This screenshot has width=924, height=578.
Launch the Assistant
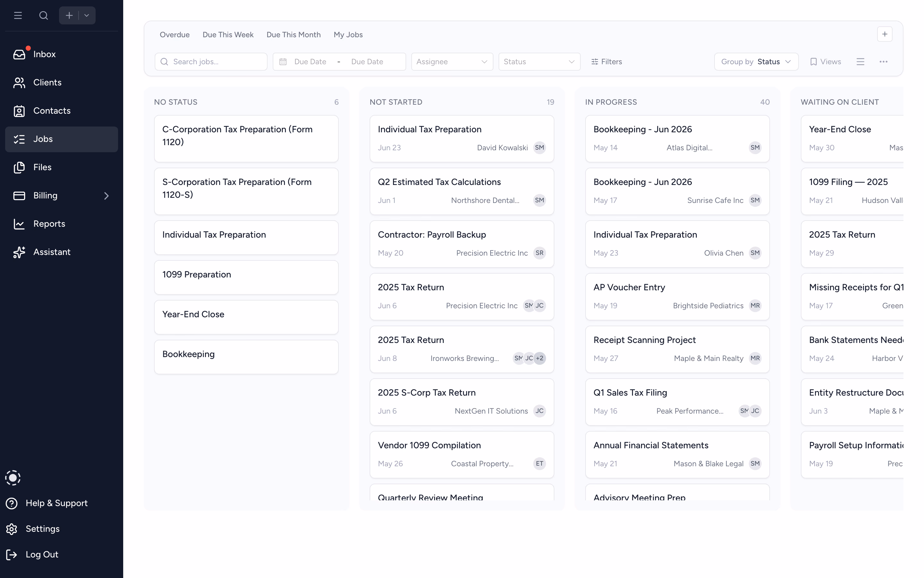pos(62,252)
